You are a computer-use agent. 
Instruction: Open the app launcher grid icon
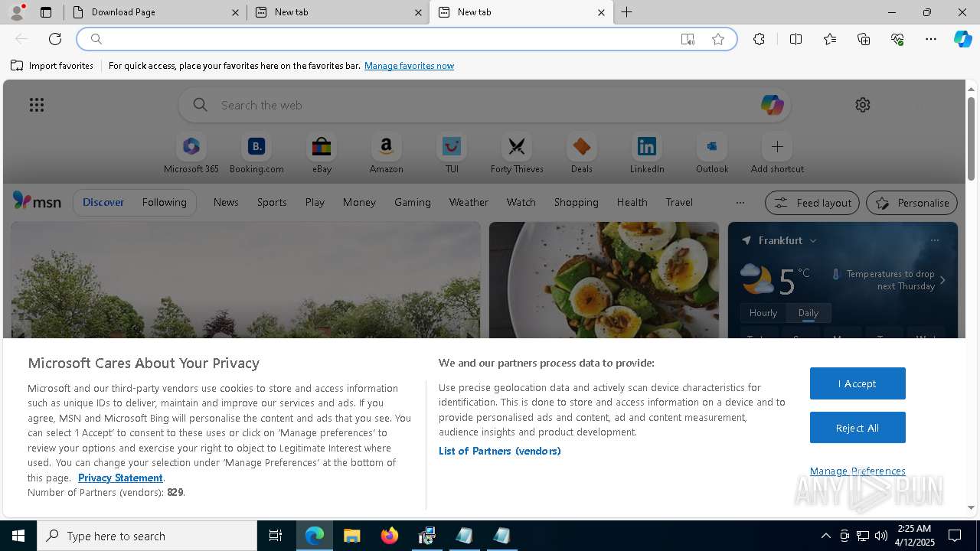37,105
